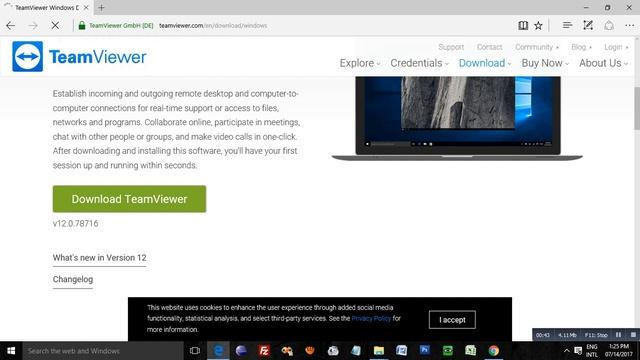Click the v12.0.78716 version text
640x360 pixels.
[x=76, y=224]
